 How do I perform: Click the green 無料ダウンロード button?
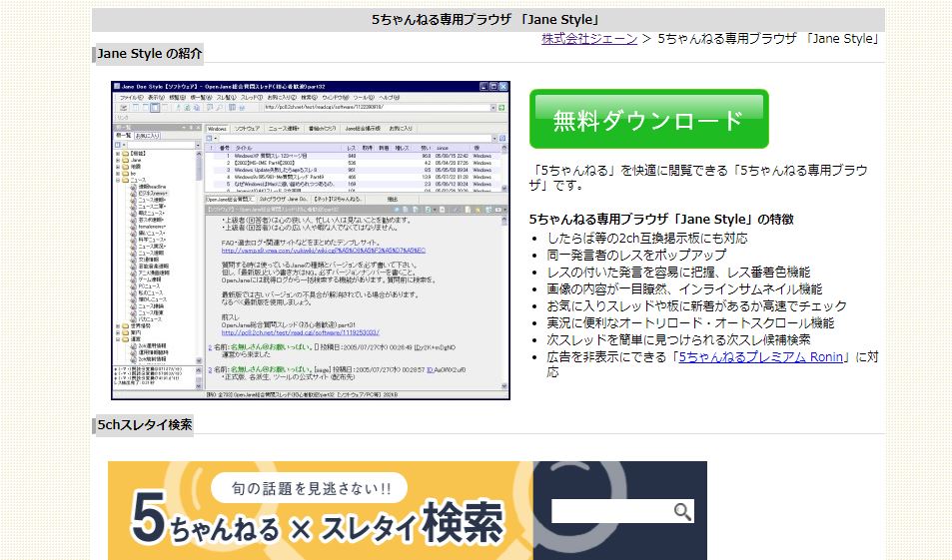click(649, 119)
